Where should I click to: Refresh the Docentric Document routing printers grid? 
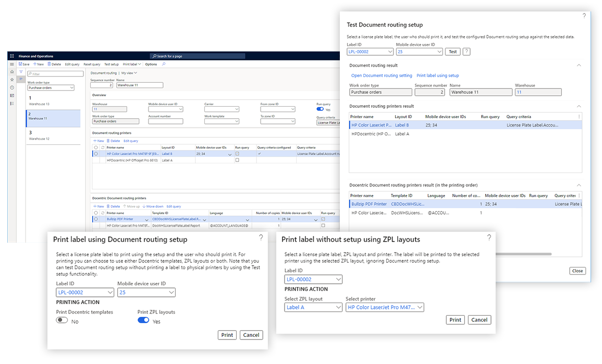pyautogui.click(x=103, y=213)
